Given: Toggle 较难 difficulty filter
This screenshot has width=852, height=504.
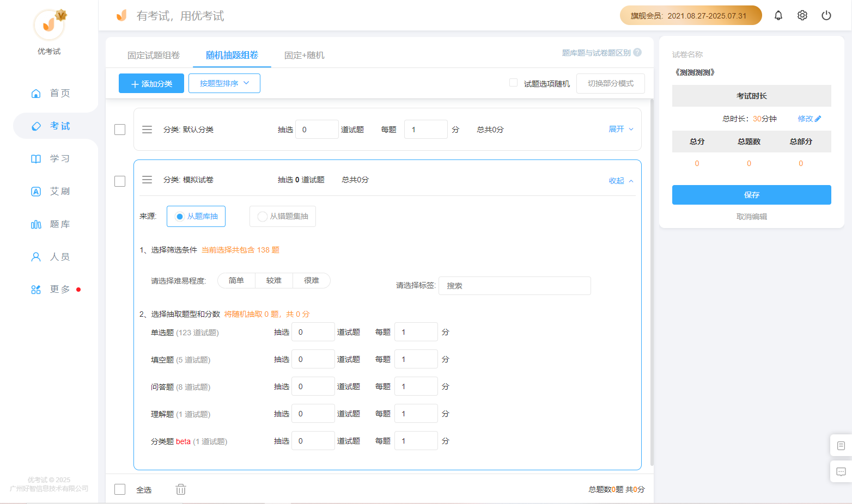Looking at the screenshot, I should pos(274,280).
